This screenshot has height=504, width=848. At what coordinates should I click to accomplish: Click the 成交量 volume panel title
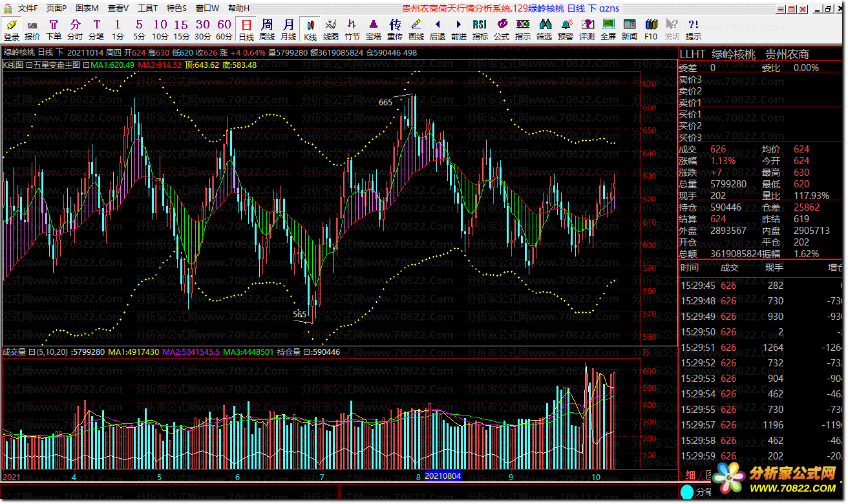click(15, 352)
